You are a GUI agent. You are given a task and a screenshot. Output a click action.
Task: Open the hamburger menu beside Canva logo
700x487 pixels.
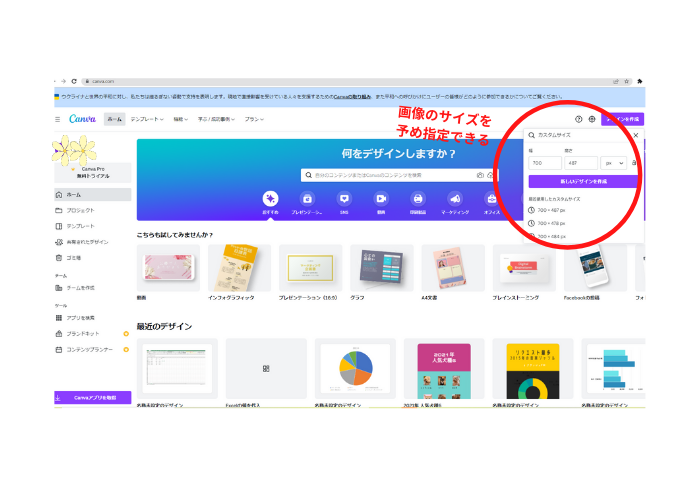58,119
